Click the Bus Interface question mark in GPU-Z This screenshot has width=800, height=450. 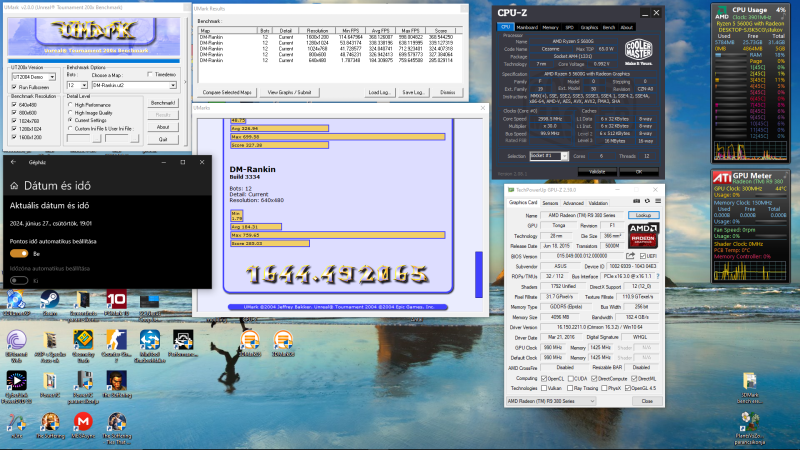coord(658,276)
